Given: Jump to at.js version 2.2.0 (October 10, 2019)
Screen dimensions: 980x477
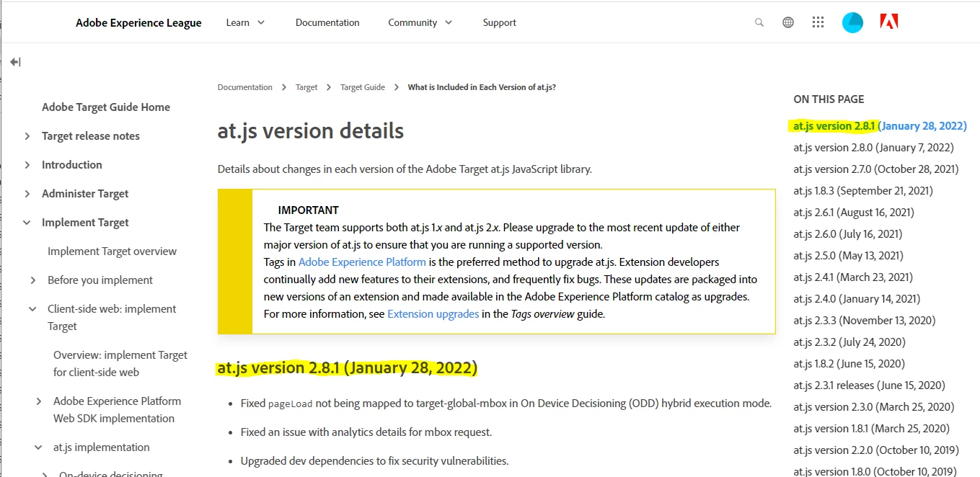Looking at the screenshot, I should [876, 450].
